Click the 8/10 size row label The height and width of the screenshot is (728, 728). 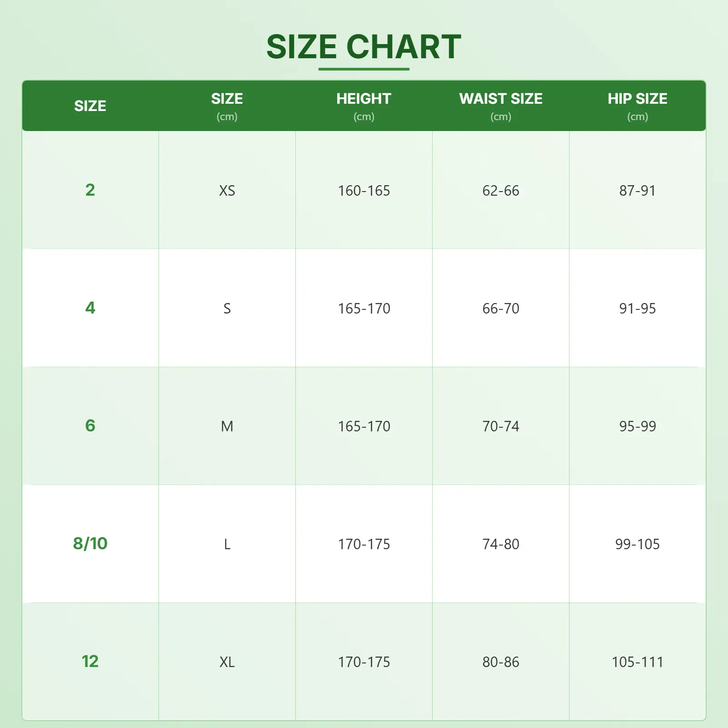[x=90, y=543]
